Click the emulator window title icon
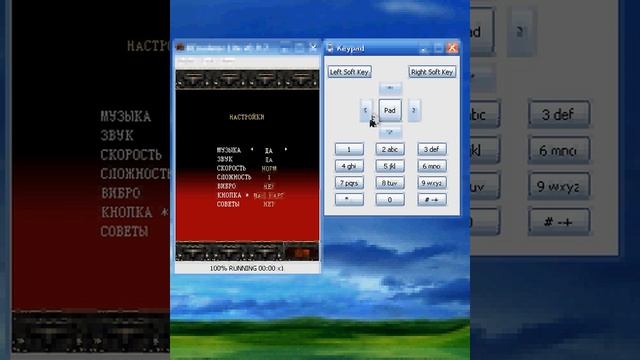 [x=180, y=48]
